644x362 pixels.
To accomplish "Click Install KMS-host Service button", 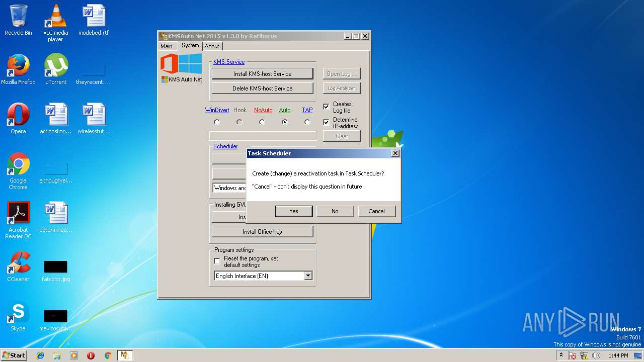I will pos(263,73).
